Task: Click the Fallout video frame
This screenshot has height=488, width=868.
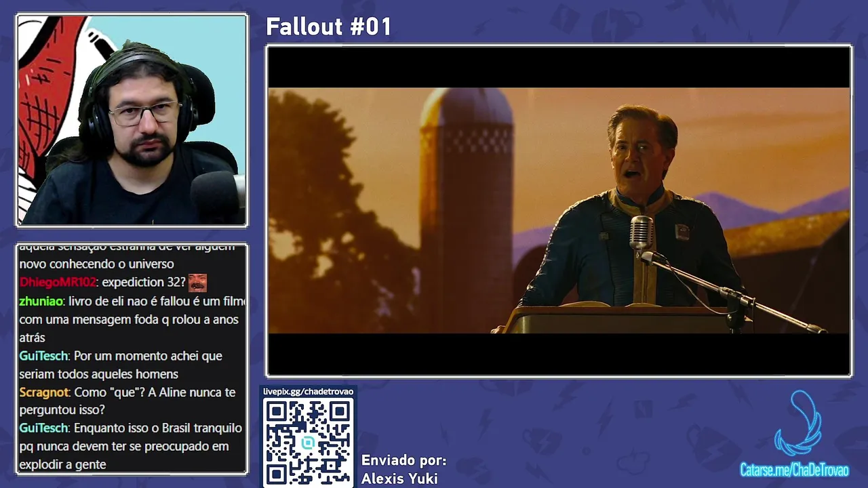Action: click(x=559, y=211)
